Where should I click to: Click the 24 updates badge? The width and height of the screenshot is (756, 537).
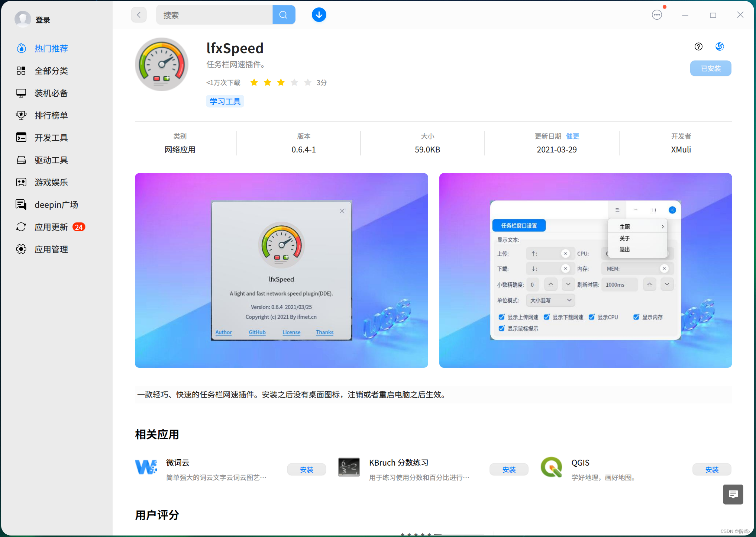pyautogui.click(x=79, y=227)
